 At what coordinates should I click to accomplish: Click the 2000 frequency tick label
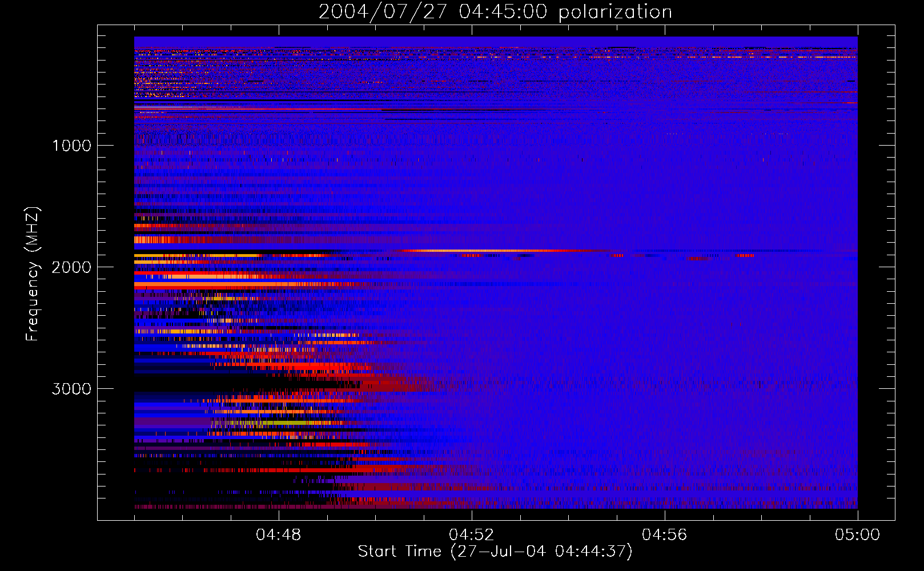pos(72,267)
